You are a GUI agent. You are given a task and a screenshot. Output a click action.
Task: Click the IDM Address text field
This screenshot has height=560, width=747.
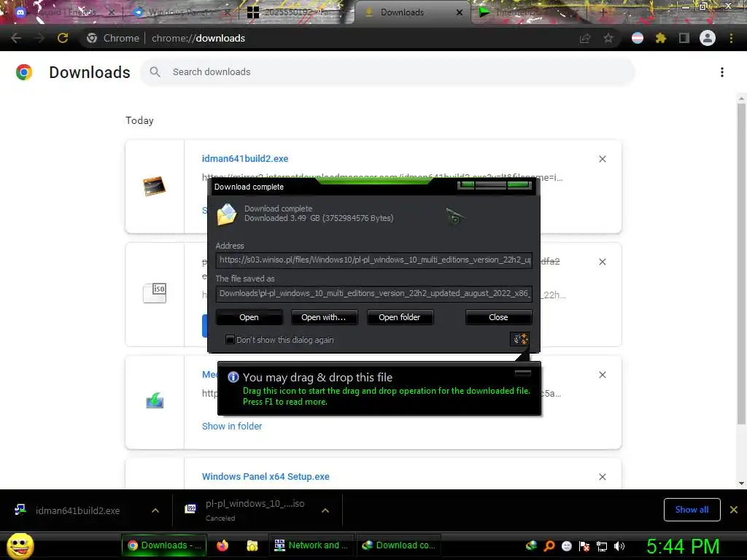(374, 260)
